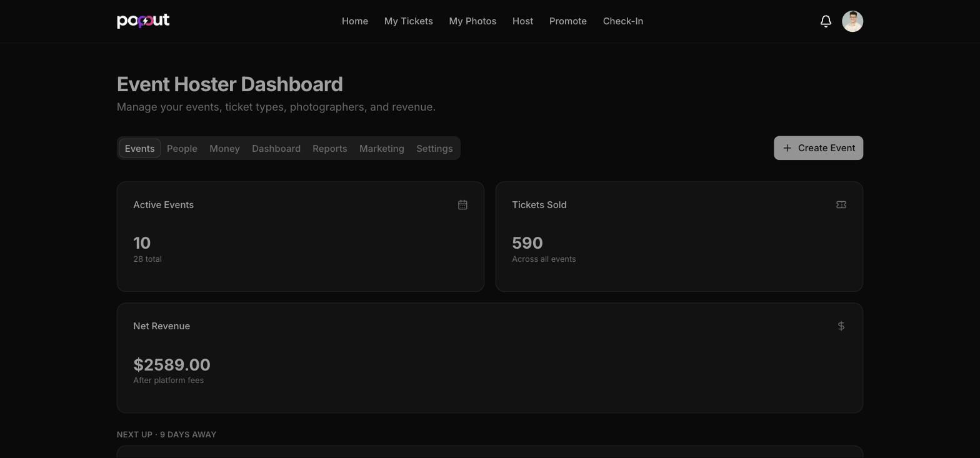Click the ticket icon in Tickets Sold
The height and width of the screenshot is (458, 980).
pyautogui.click(x=841, y=205)
